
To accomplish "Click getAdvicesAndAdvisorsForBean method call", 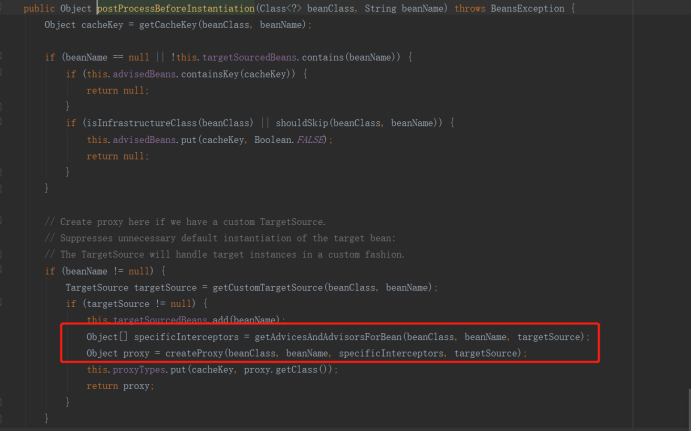I will click(x=328, y=337).
